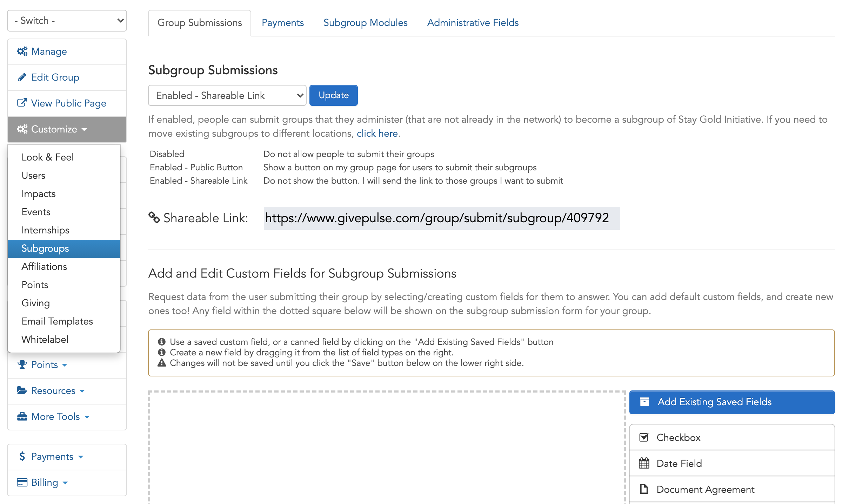The image size is (849, 504).
Task: Click the dollar icon next to Payments
Action: [22, 456]
